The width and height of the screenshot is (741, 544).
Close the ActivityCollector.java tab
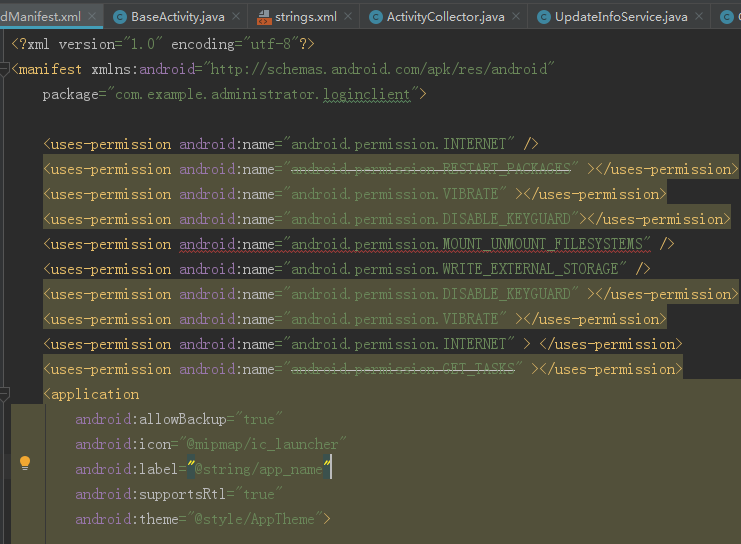click(x=516, y=17)
